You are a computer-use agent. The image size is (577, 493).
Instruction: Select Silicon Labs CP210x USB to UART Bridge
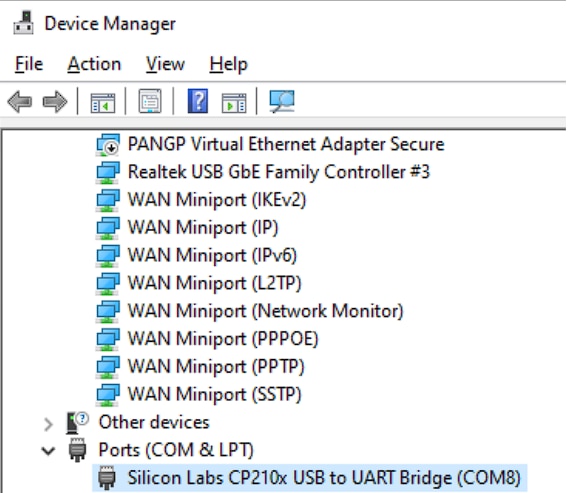coord(309,478)
